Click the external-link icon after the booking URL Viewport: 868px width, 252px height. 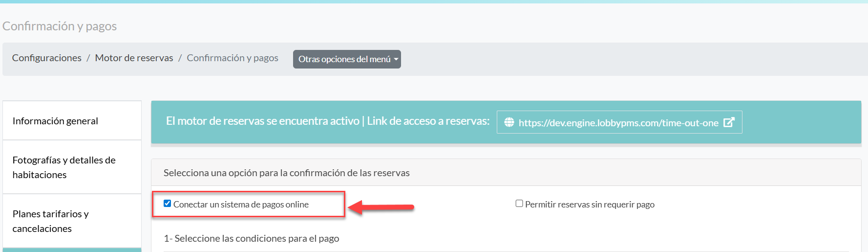[729, 122]
